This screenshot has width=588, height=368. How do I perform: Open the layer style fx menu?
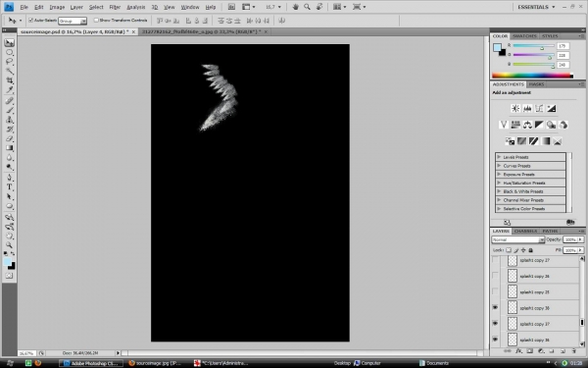[518, 351]
